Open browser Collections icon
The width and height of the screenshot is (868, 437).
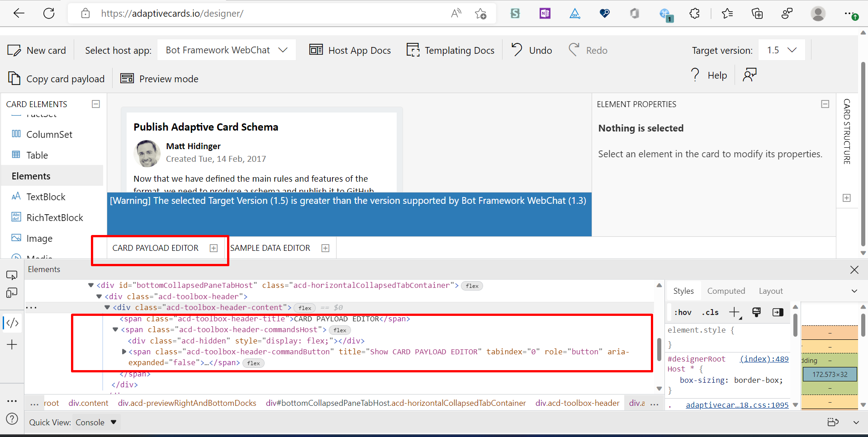click(757, 14)
